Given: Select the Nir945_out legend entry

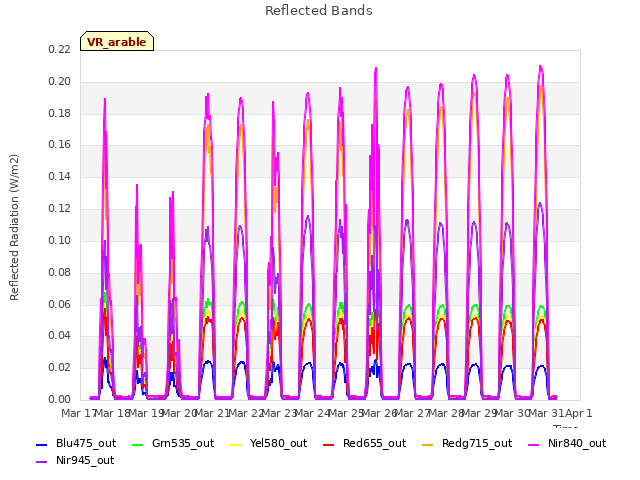Looking at the screenshot, I should coord(75,460).
